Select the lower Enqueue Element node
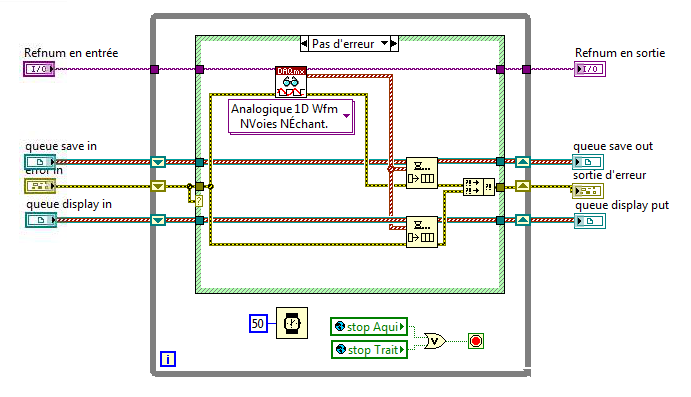This screenshot has width=691, height=397. coord(422,232)
